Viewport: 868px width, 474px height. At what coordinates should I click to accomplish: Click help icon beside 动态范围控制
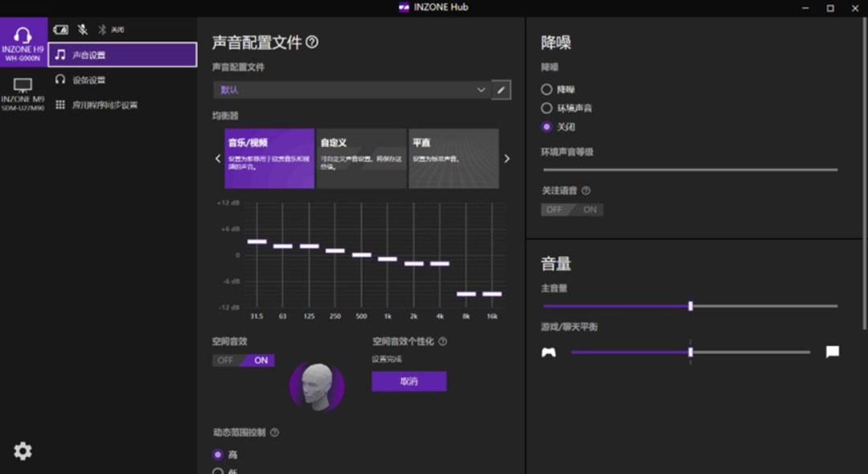tap(275, 432)
